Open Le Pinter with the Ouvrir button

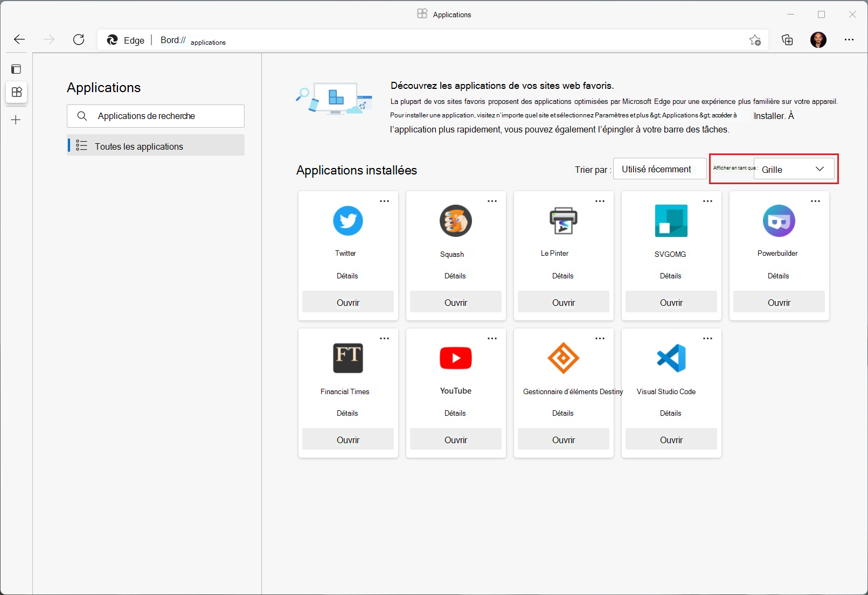pos(564,302)
